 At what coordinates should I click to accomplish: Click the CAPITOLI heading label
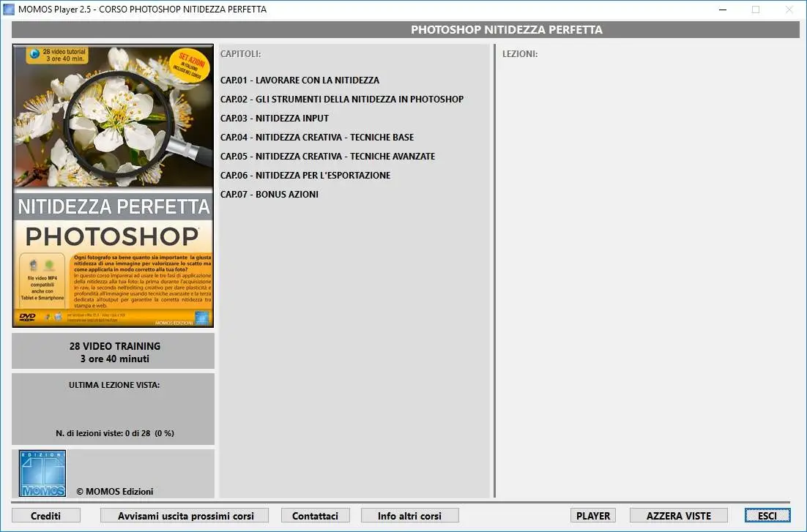(240, 54)
